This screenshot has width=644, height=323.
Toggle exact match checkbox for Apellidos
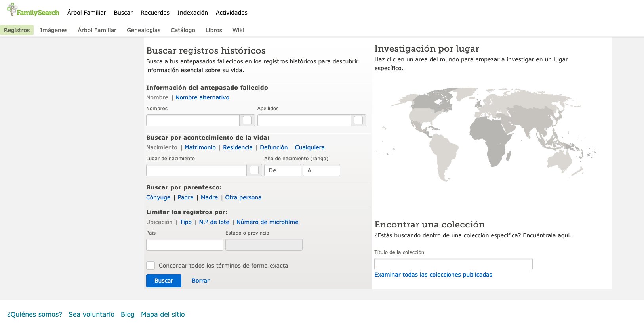click(358, 120)
